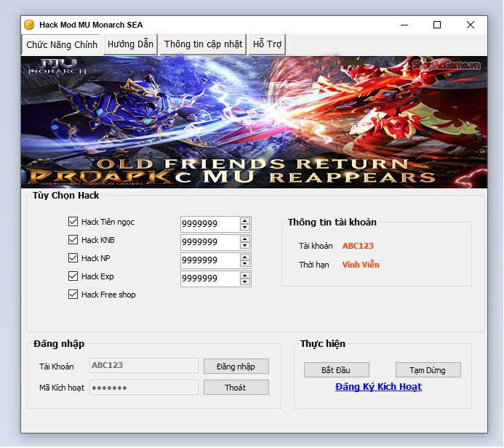
Task: Click the Bắt Đầu button
Action: 337,370
